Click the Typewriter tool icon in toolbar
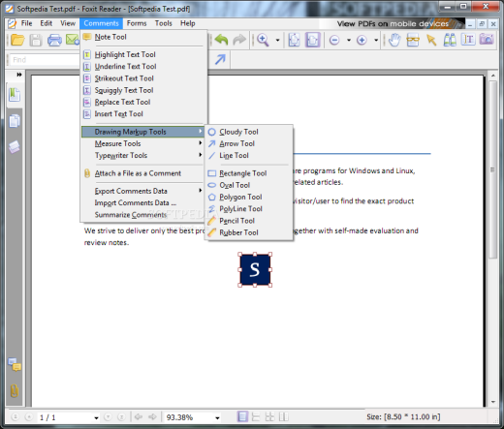This screenshot has height=429, width=504. pos(468,40)
